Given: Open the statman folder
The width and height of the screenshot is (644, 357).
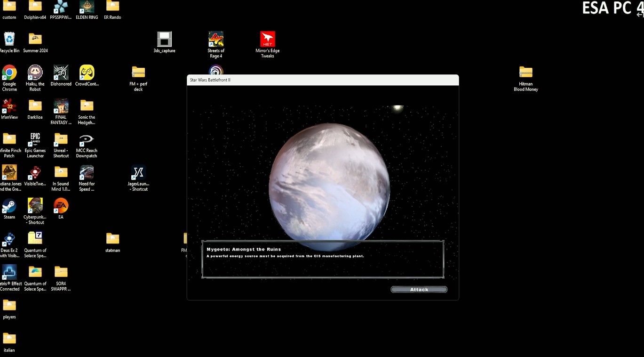Looking at the screenshot, I should (x=112, y=238).
